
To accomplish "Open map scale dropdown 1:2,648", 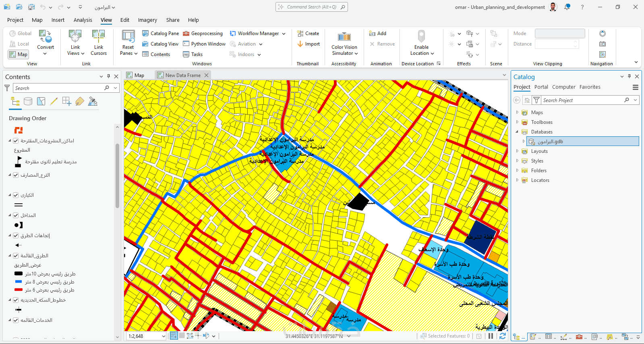I will click(x=164, y=336).
